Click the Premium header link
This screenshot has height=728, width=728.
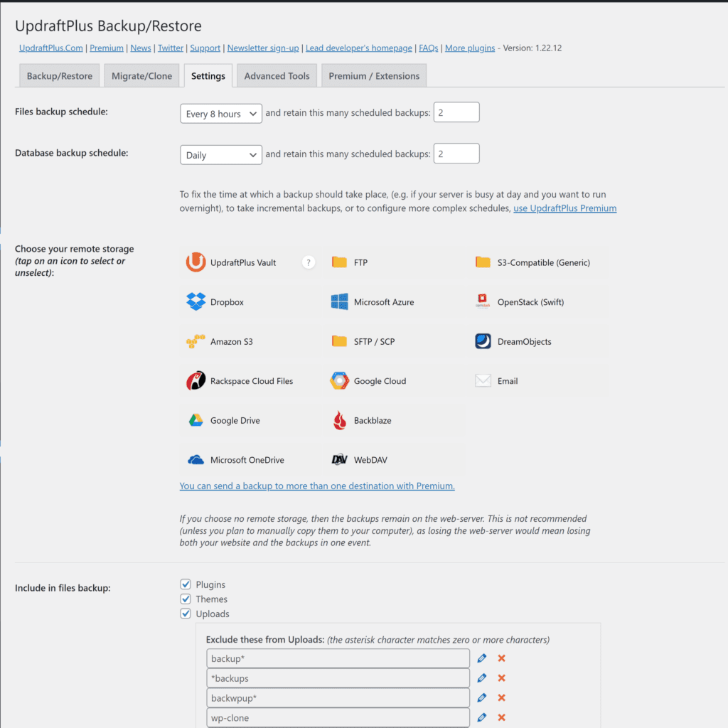[x=107, y=48]
